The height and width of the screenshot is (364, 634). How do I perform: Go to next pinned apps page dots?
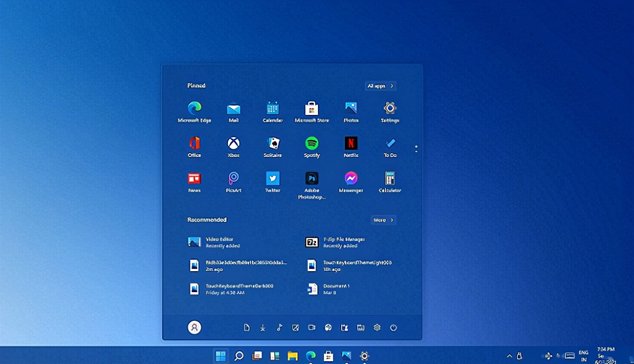416,149
